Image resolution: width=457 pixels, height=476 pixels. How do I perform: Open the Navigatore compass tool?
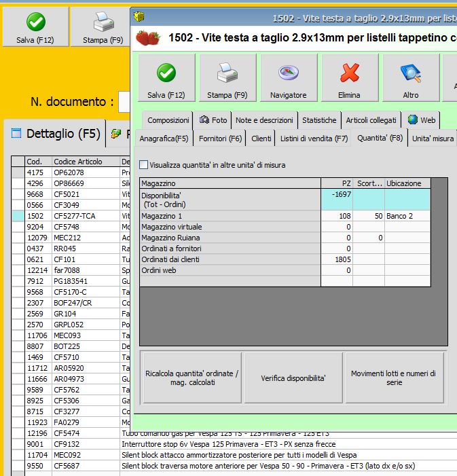click(x=289, y=77)
